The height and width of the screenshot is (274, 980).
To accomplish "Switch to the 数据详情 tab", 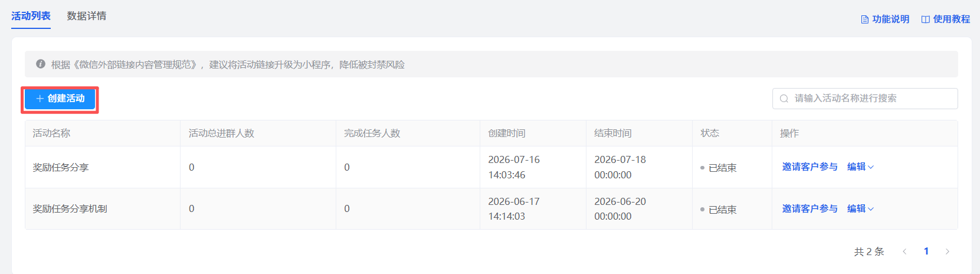I will click(87, 16).
